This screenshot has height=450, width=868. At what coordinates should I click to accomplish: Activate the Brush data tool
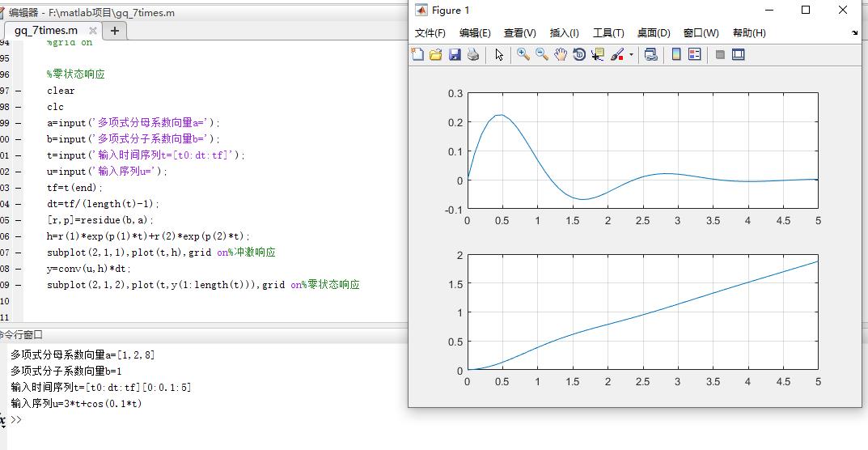(x=616, y=54)
